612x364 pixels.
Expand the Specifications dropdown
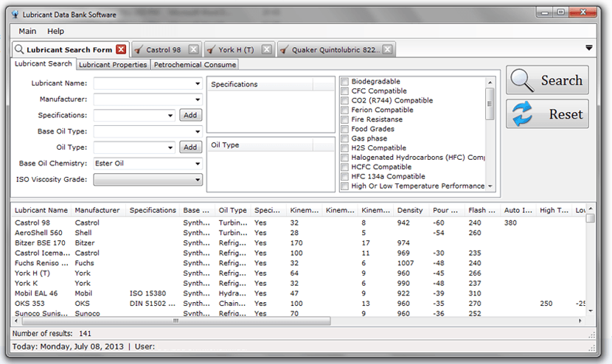click(x=170, y=116)
